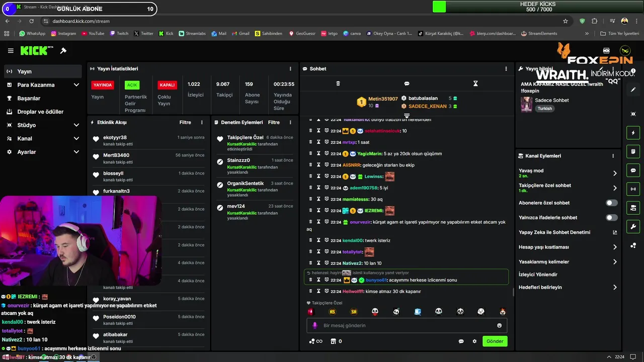Open Kanal Eylemleri three-dot menu
This screenshot has height=362, width=644.
tap(613, 156)
